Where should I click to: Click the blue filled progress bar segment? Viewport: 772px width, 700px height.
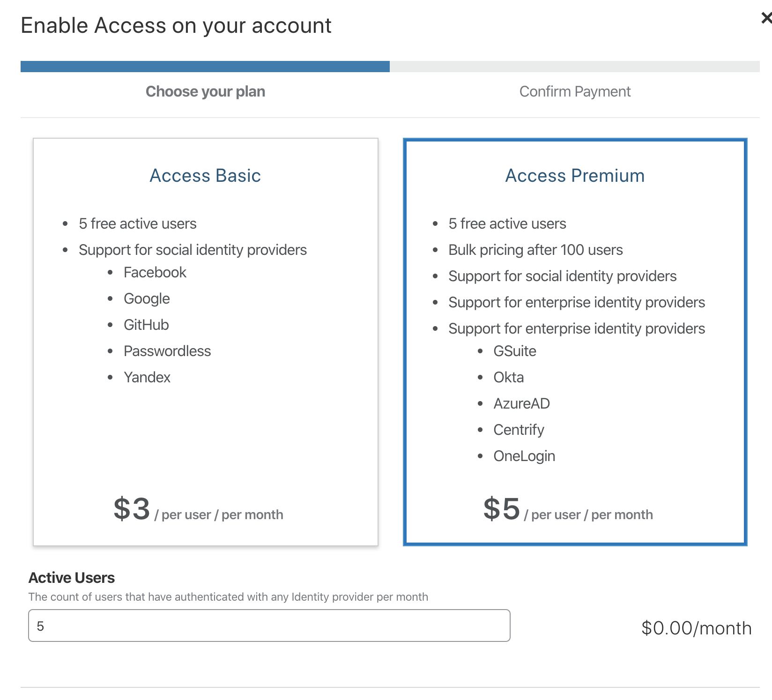tap(205, 67)
